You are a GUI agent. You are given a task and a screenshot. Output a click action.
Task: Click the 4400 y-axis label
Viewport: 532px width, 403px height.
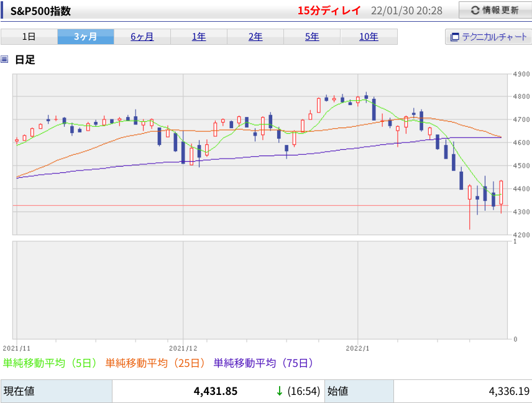(521, 189)
